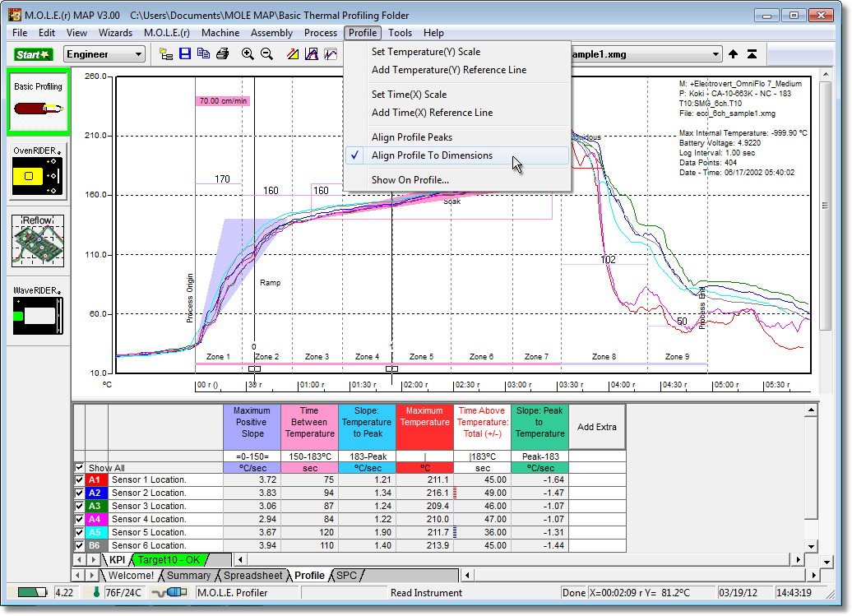Viewport: 852px width, 616px height.
Task: Click the battery icon in status bar
Action: (x=32, y=592)
